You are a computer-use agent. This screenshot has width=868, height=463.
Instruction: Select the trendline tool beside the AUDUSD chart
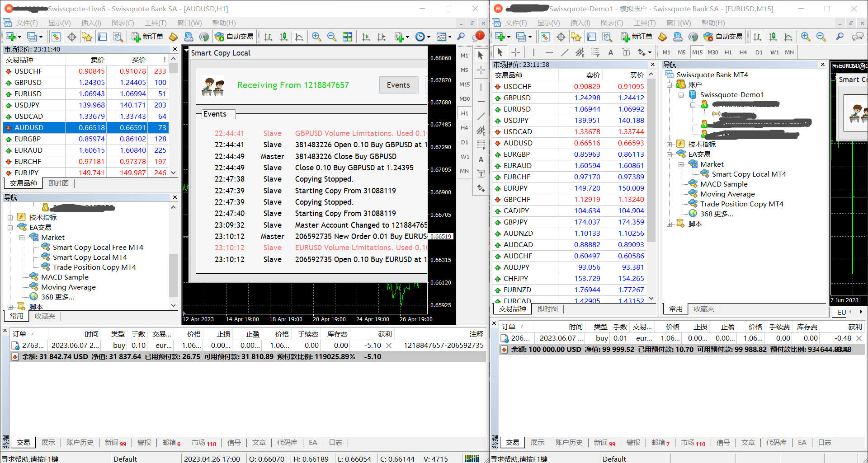coord(481,116)
